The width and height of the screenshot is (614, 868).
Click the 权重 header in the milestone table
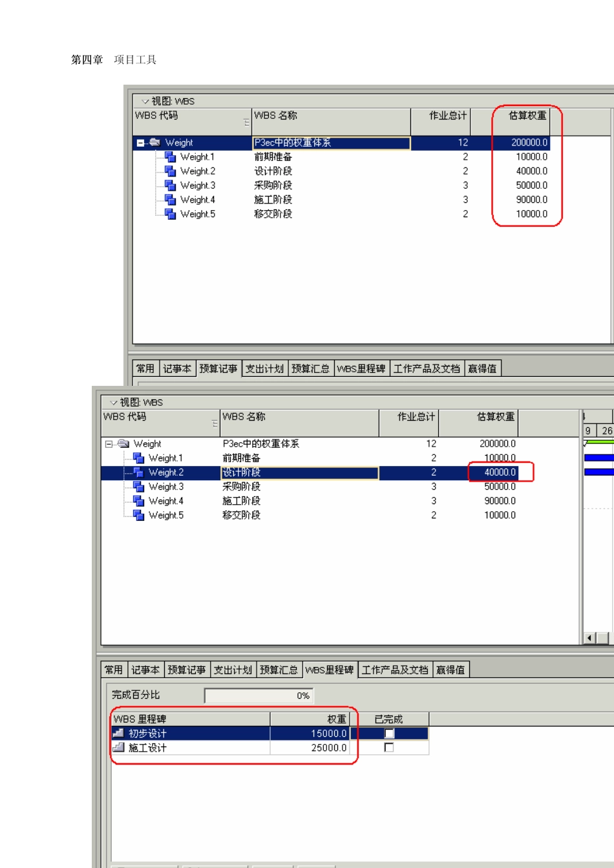point(310,719)
